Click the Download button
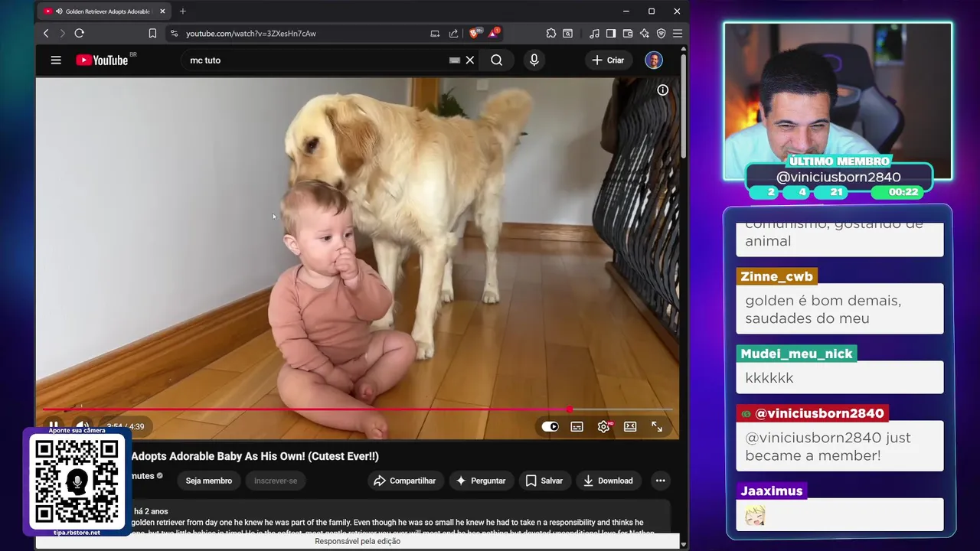This screenshot has width=980, height=551. coord(609,481)
